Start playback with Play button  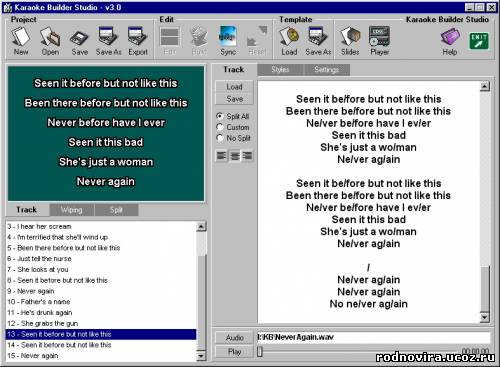click(234, 351)
